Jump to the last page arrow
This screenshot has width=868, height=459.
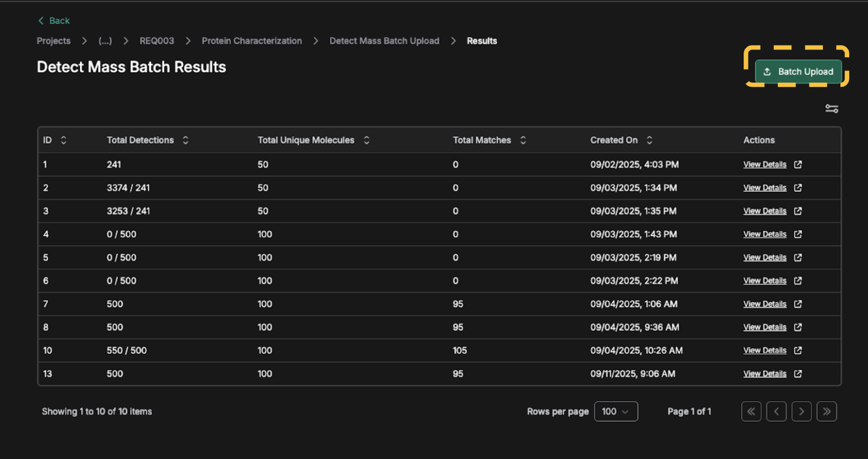pyautogui.click(x=827, y=411)
